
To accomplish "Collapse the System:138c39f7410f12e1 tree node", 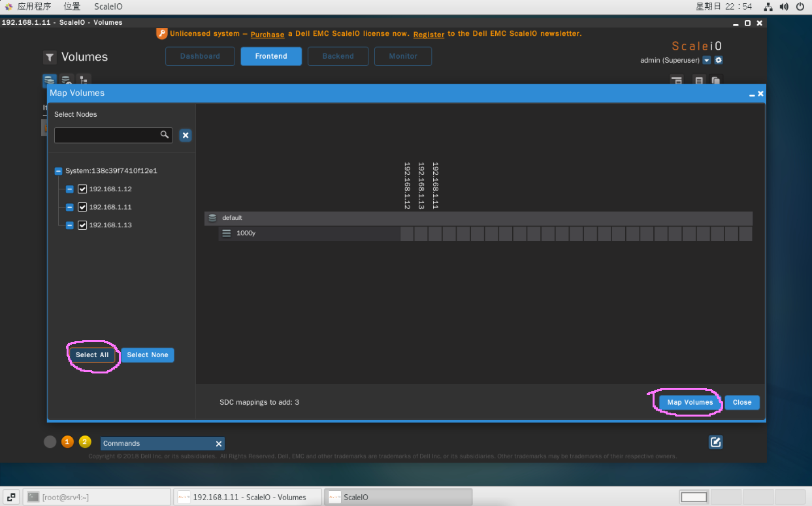I will (58, 171).
